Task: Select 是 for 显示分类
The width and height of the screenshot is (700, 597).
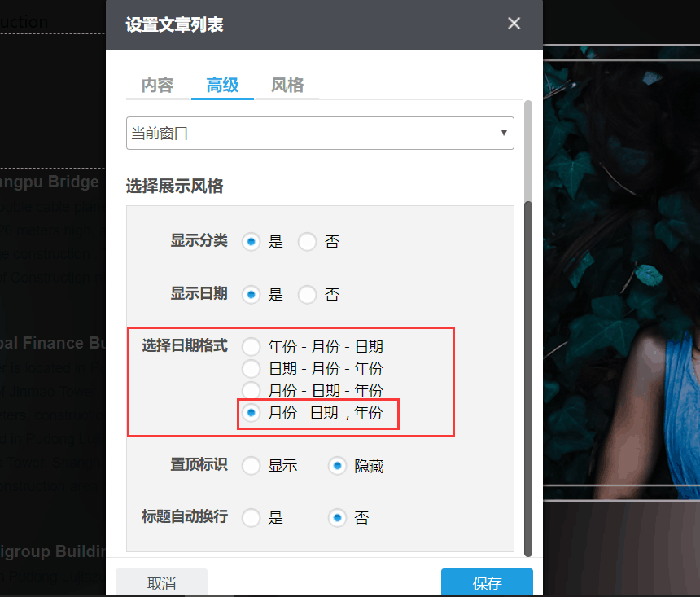Action: click(251, 241)
